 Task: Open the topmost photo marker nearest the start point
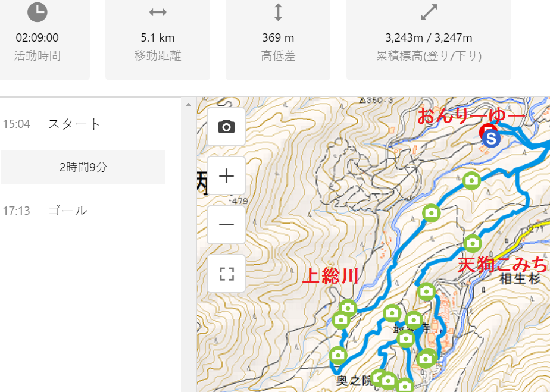tap(471, 180)
